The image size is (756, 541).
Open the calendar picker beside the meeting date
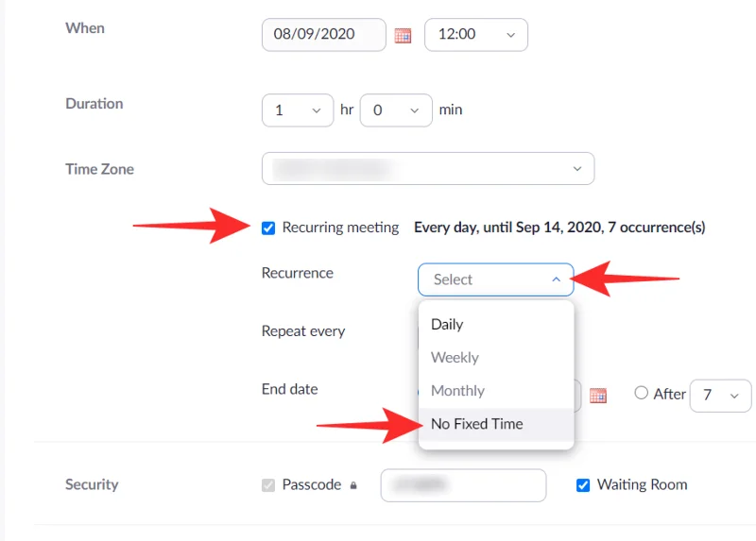tap(403, 36)
